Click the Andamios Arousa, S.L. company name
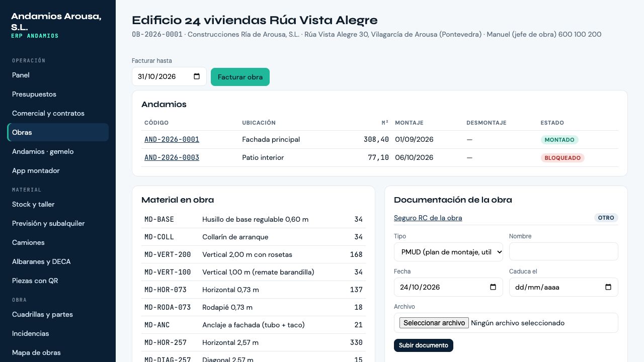The height and width of the screenshot is (362, 644). click(56, 22)
